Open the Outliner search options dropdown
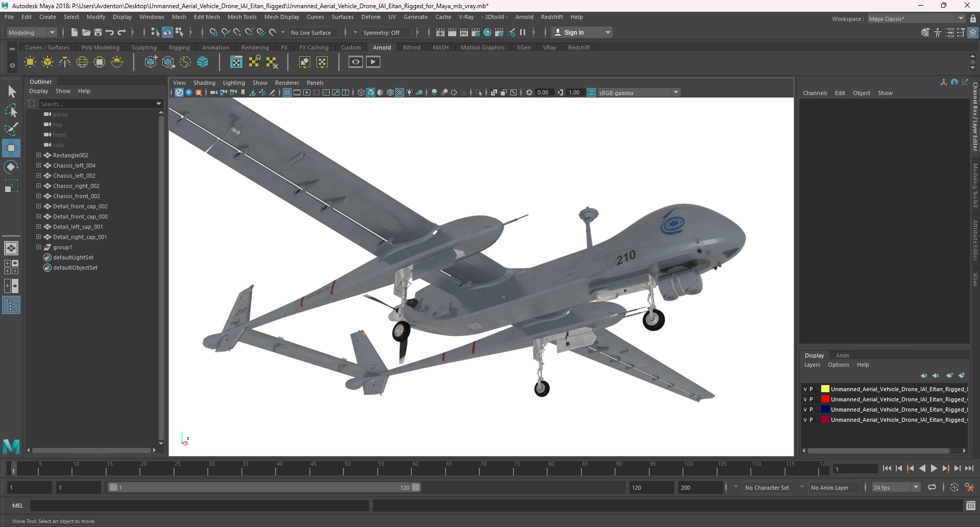 [x=159, y=104]
